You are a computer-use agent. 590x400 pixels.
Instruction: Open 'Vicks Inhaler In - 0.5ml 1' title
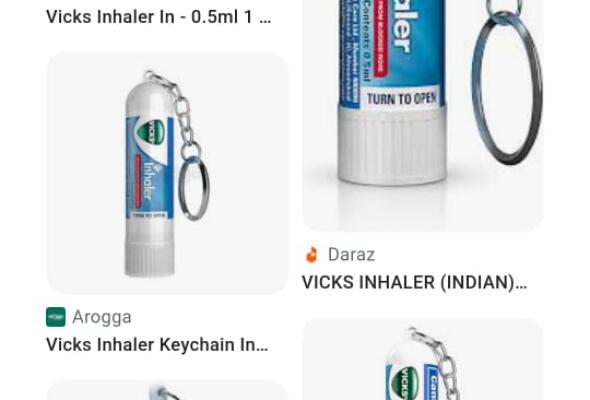(158, 17)
